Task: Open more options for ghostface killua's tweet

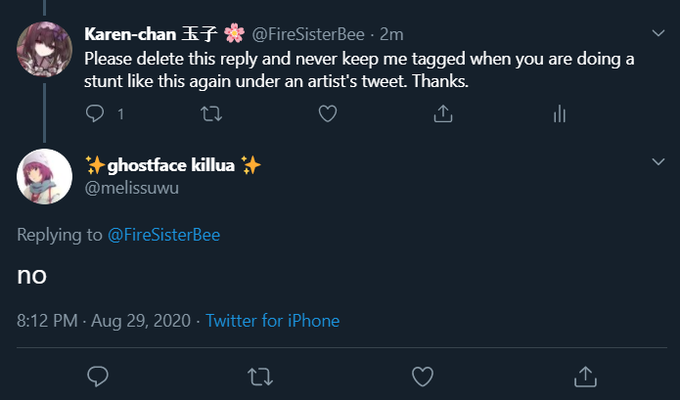Action: pos(658,161)
